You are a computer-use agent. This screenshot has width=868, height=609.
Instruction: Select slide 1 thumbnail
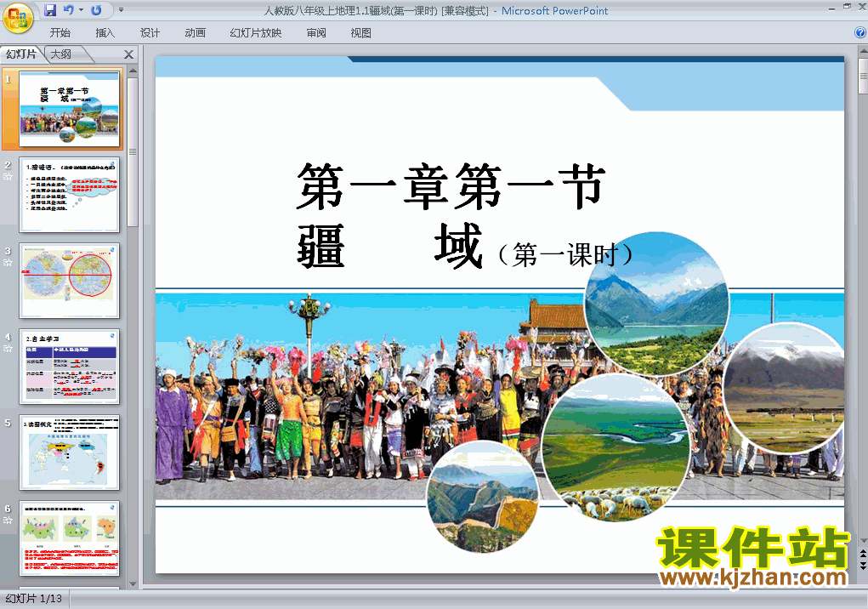click(69, 109)
